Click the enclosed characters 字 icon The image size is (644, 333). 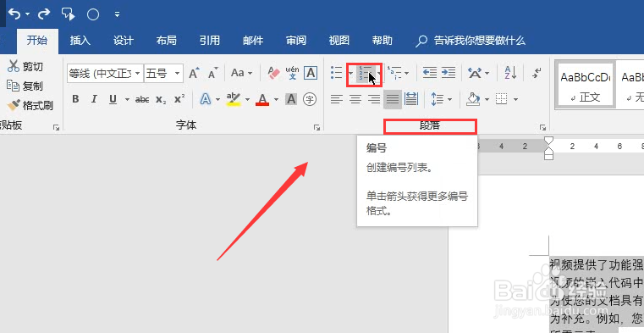tap(310, 99)
